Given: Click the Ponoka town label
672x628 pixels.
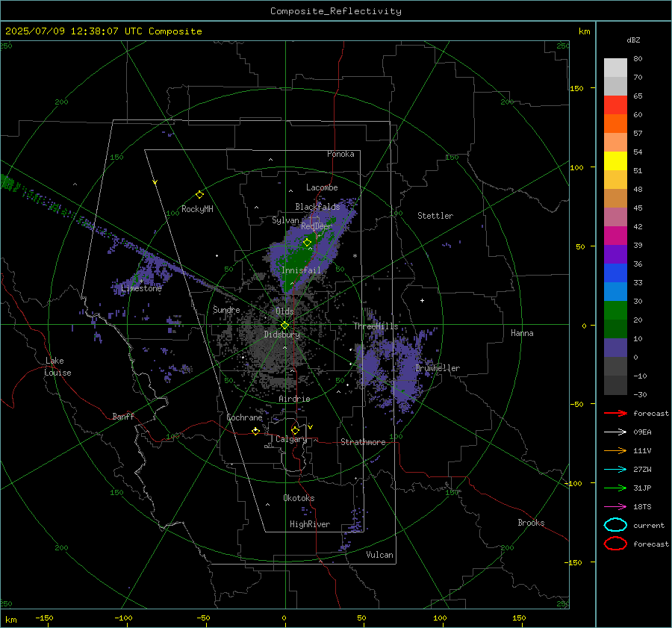Looking at the screenshot, I should coord(340,154).
